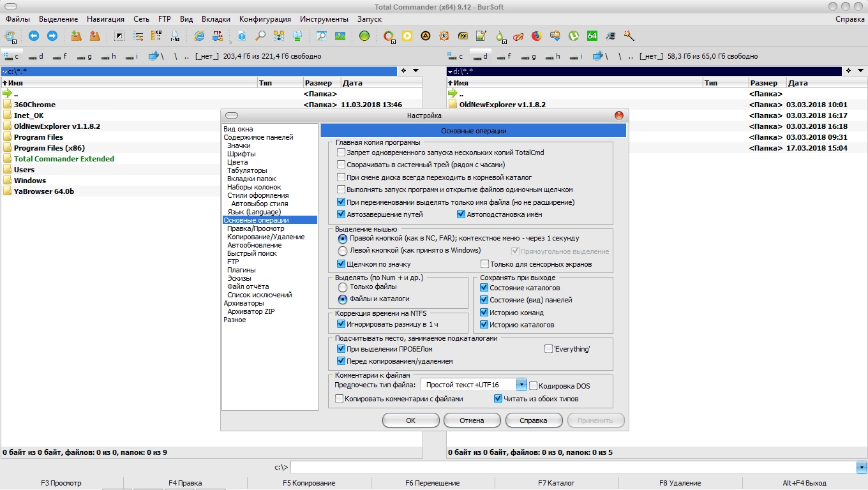Click the magic wand toolbar icon
The image size is (868, 490).
[629, 36]
